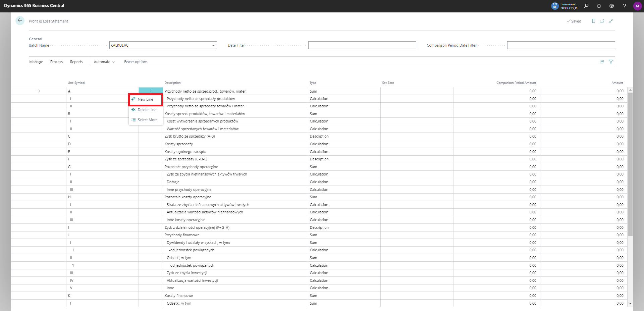Select New Line from context menu

click(145, 99)
